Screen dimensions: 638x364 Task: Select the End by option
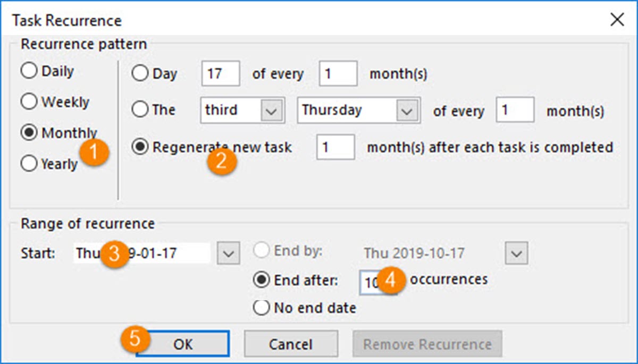[262, 252]
